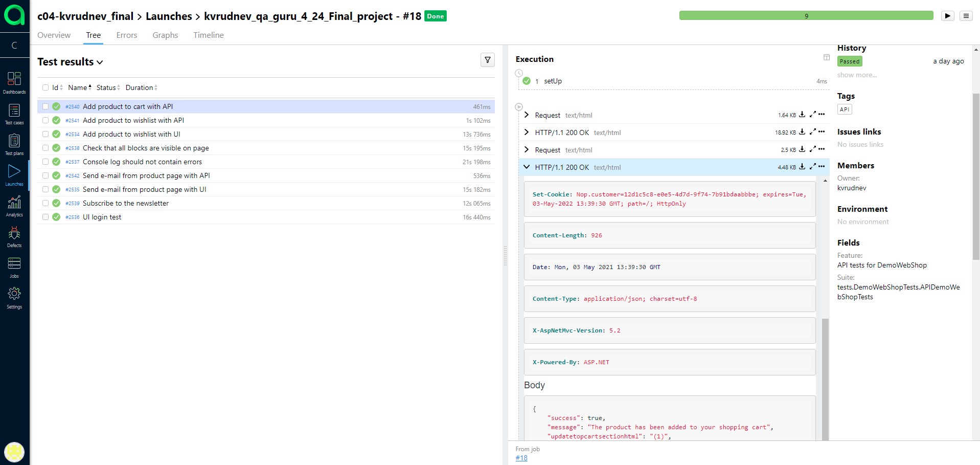Click the user avatar in sidebar
Viewport: 980px width, 465px height.
tap(14, 452)
